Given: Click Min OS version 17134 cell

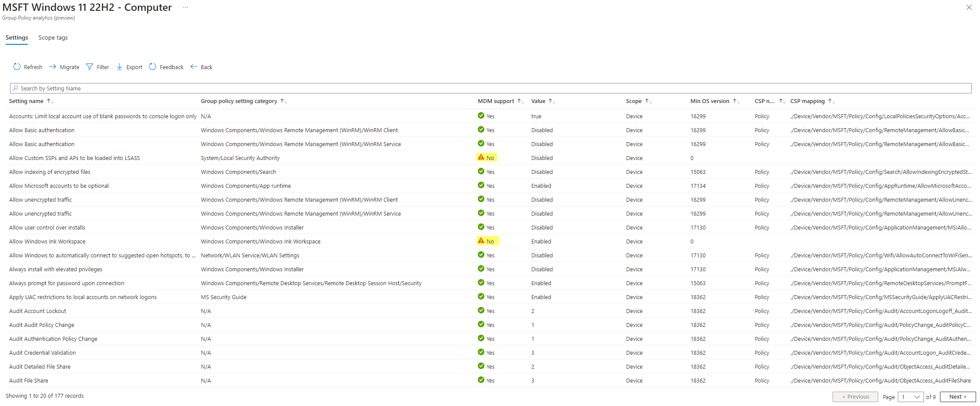Looking at the screenshot, I should (x=698, y=186).
